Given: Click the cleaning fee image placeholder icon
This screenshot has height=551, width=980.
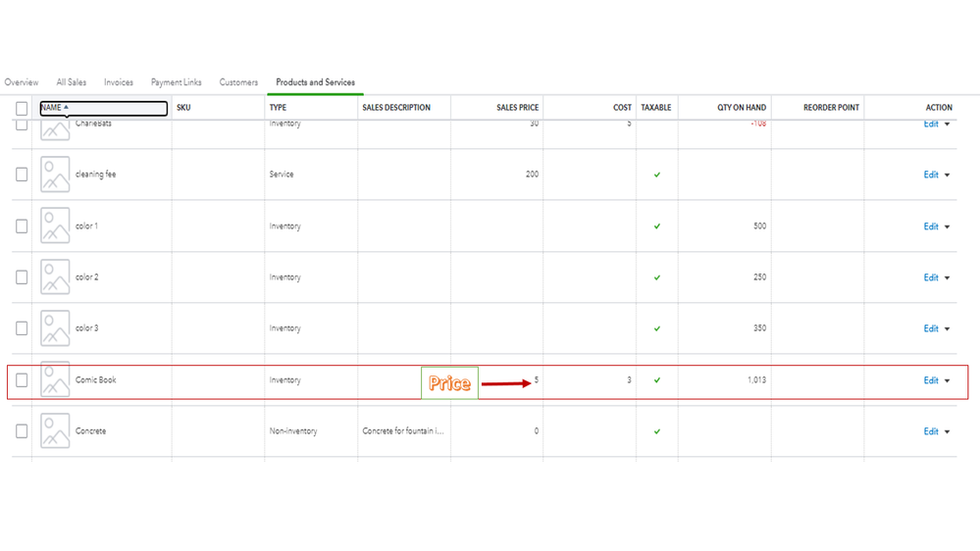Looking at the screenshot, I should [x=55, y=175].
